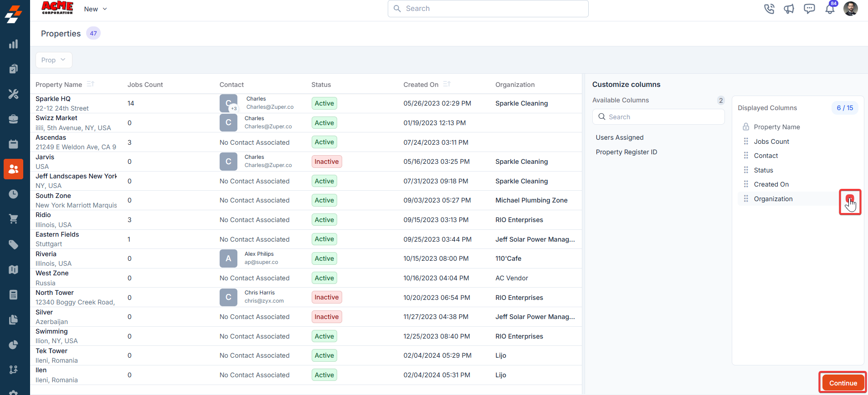Open the workflow branch icon in sidebar
This screenshot has height=395, width=868.
[x=14, y=370]
